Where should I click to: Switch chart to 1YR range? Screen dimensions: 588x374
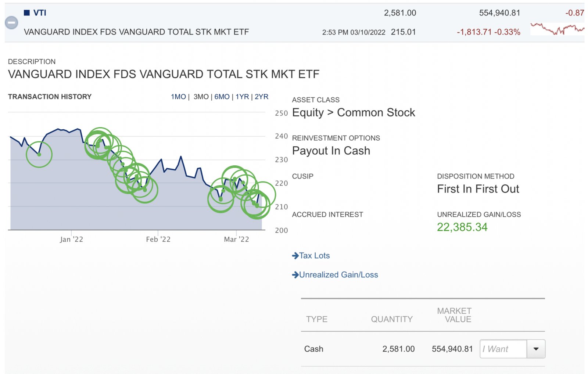[242, 97]
